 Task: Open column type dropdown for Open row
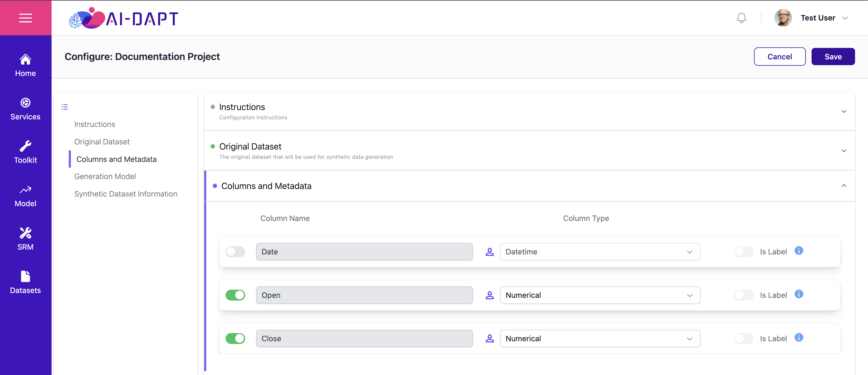tap(600, 295)
